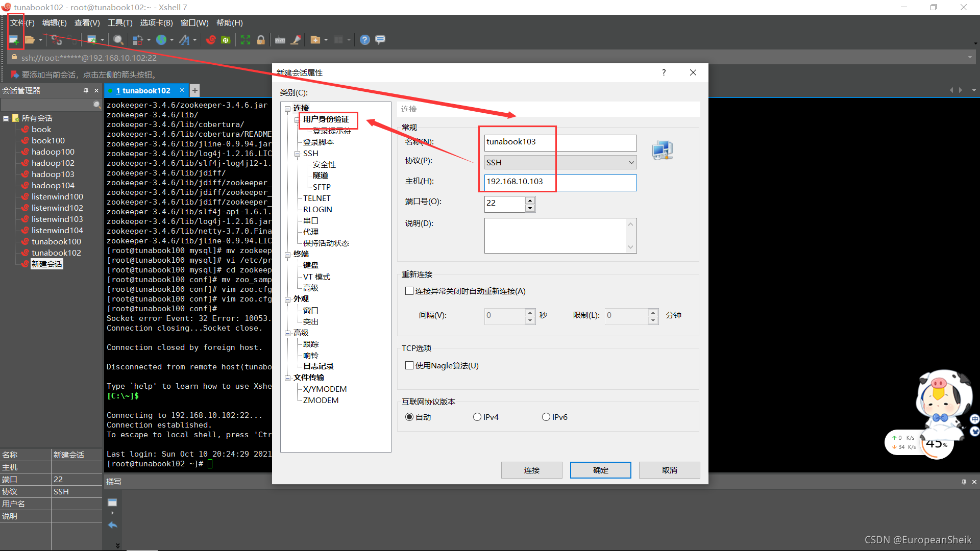Click the search icon in Session Manager
The height and width of the screenshot is (551, 980).
pos(96,105)
